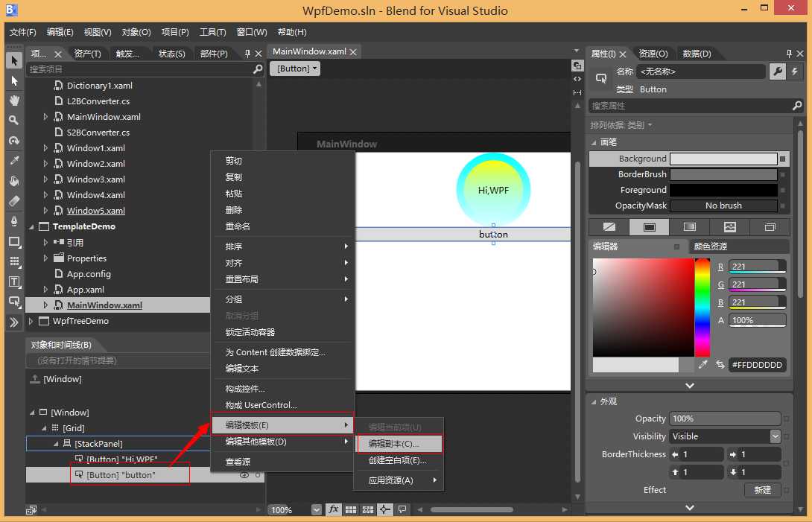Expand the WpfTreeDemo project
Viewport: 812px width, 522px height.
31,321
